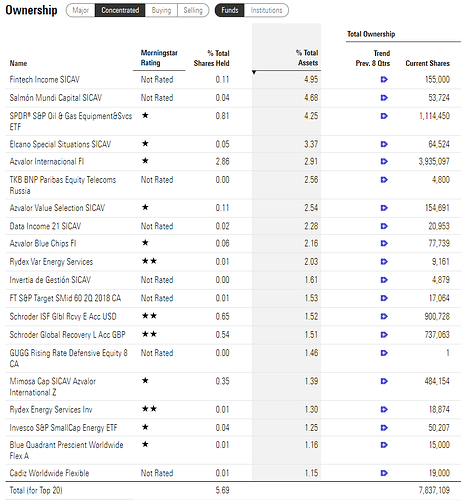The image size is (461, 500).
Task: Click sort arrow under % Total Assets column
Action: click(x=254, y=72)
